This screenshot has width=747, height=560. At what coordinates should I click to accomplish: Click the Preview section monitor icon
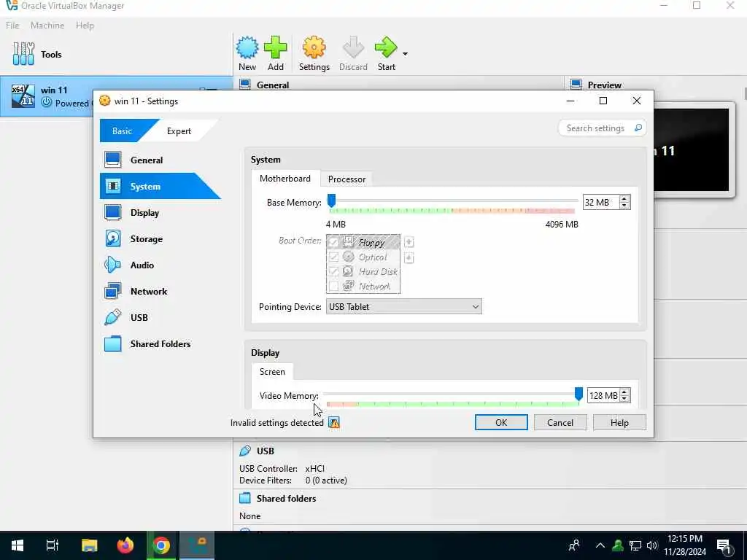point(576,85)
